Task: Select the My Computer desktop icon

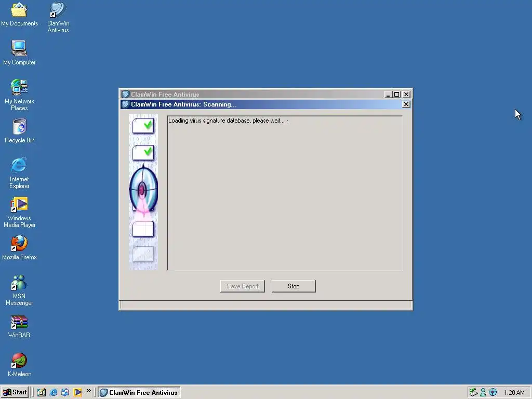Action: pos(19,52)
